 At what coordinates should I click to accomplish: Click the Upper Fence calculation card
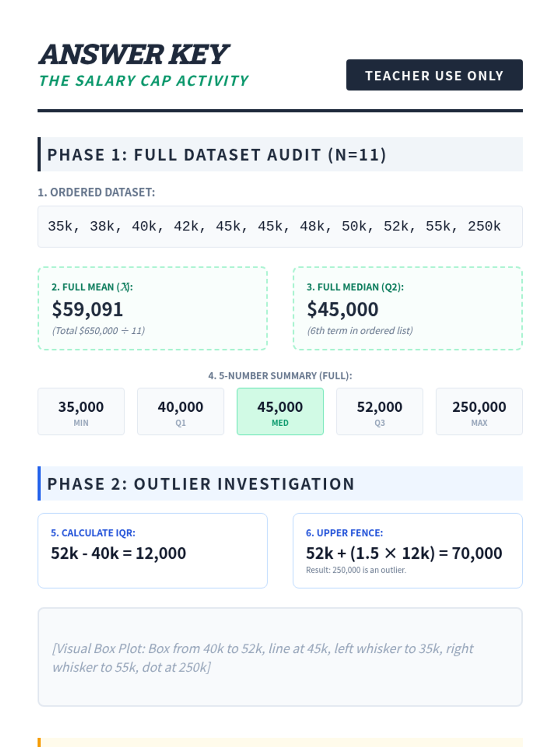(407, 551)
